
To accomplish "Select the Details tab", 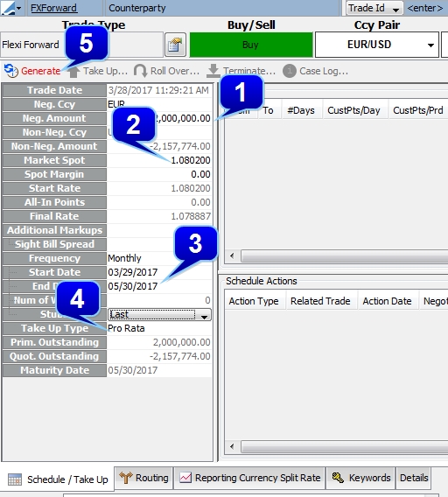I will coord(414,478).
